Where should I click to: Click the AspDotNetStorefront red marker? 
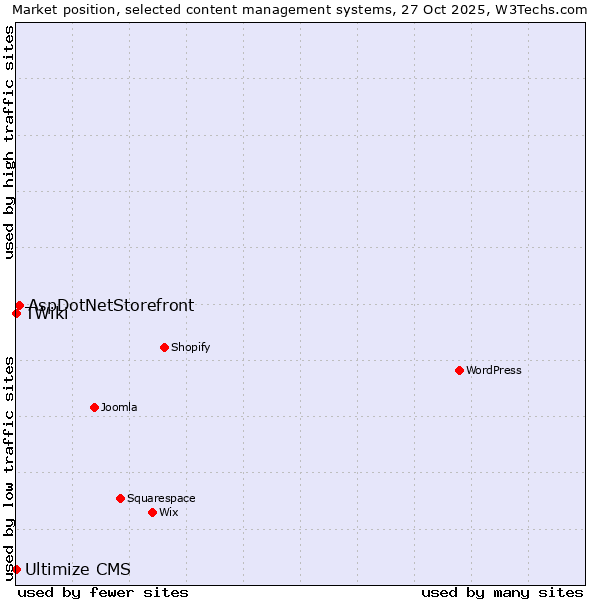pyautogui.click(x=19, y=305)
